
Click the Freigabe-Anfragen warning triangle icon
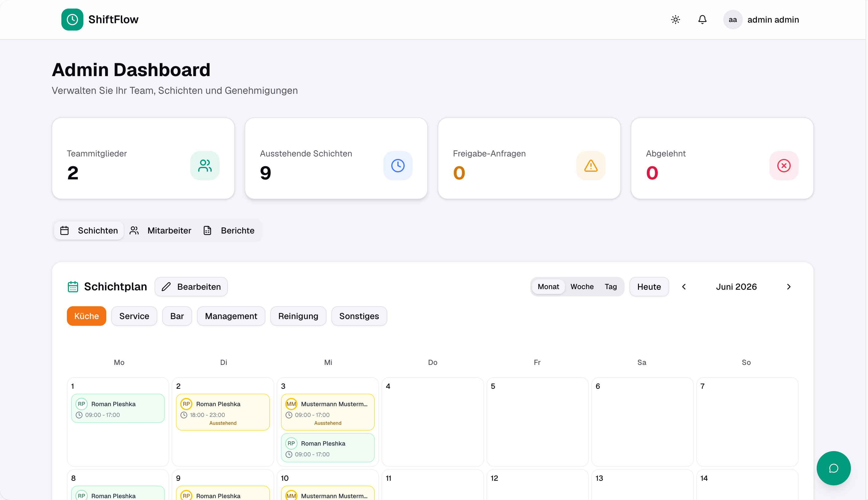click(x=591, y=166)
